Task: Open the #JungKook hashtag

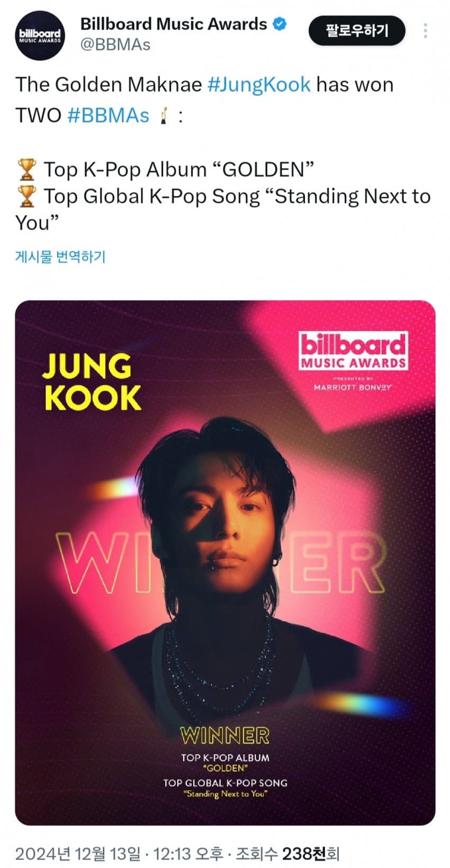Action: [259, 85]
